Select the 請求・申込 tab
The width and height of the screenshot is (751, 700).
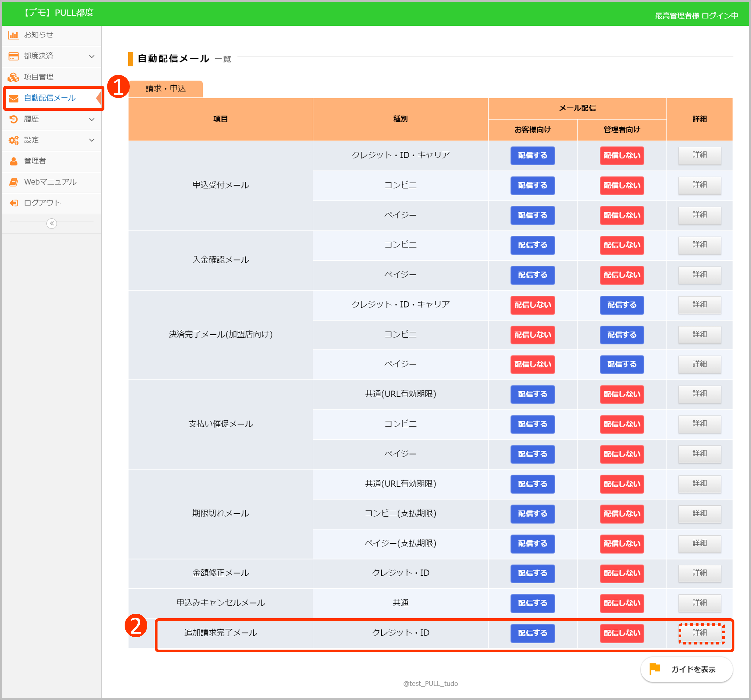(165, 89)
